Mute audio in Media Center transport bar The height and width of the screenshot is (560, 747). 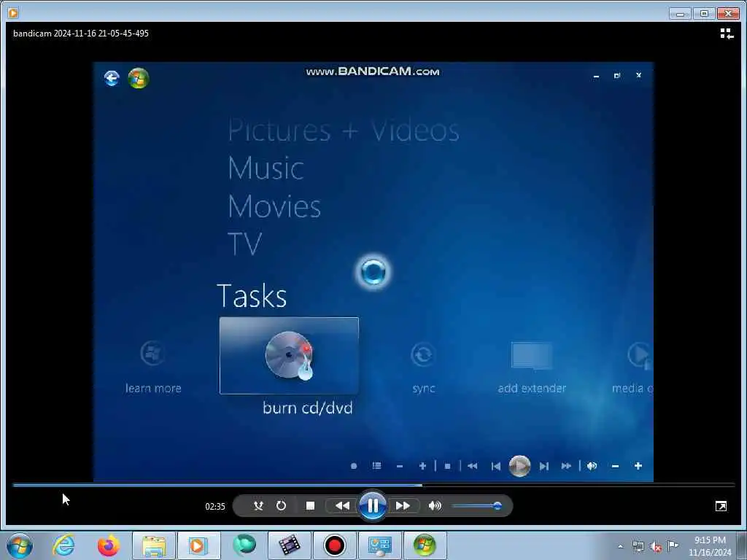592,466
